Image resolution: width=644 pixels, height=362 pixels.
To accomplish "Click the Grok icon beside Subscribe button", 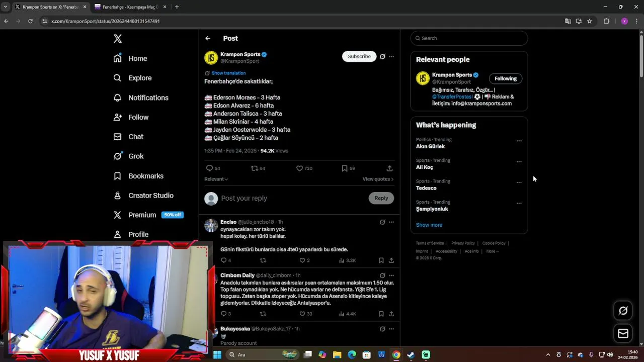I will pos(382,56).
